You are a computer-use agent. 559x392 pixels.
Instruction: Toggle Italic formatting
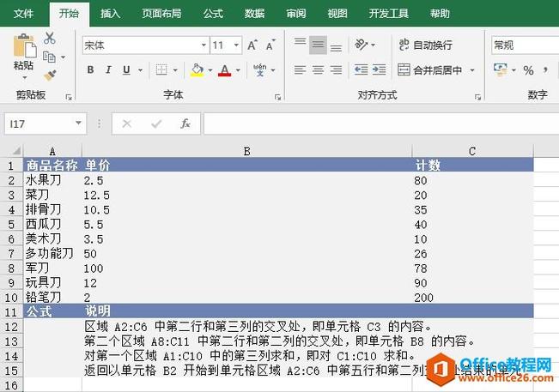click(108, 69)
